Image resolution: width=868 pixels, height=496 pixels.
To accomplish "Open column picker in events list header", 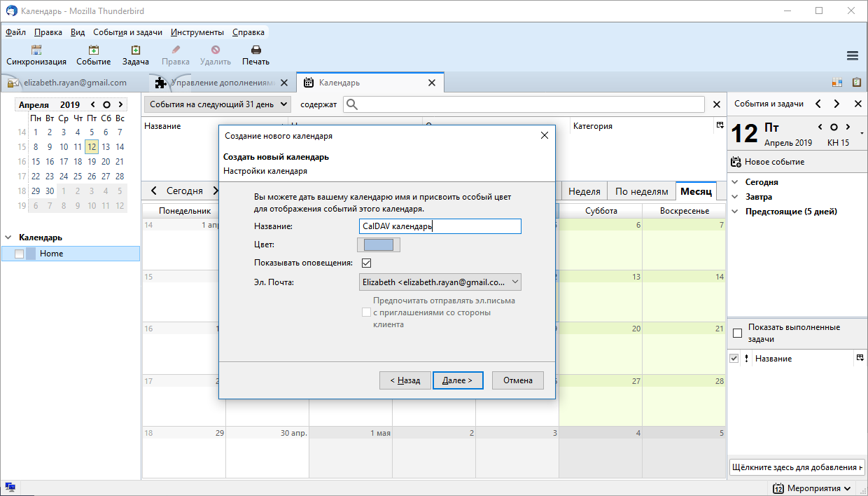I will tap(720, 125).
